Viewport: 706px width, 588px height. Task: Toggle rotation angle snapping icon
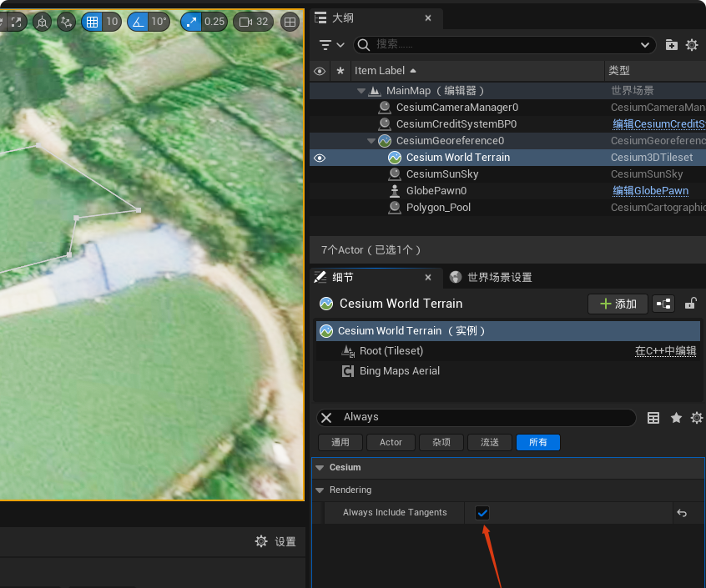click(x=138, y=22)
